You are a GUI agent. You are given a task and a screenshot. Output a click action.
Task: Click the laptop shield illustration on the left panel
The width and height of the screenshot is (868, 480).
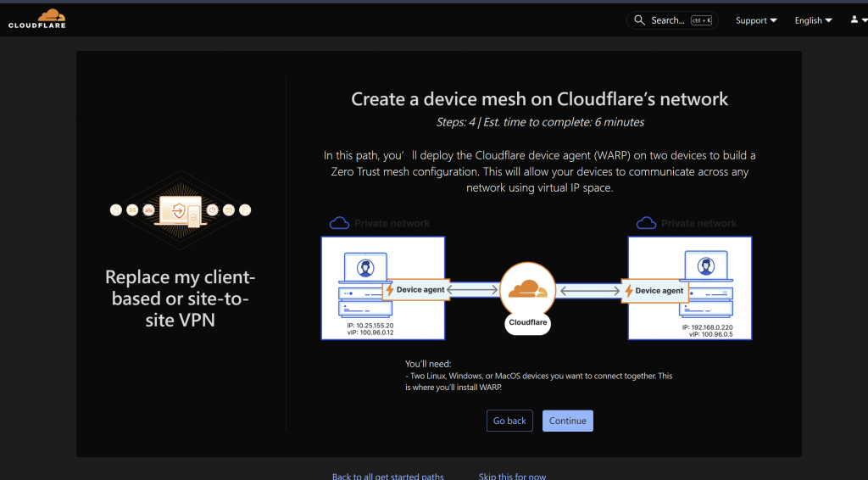[x=180, y=210]
